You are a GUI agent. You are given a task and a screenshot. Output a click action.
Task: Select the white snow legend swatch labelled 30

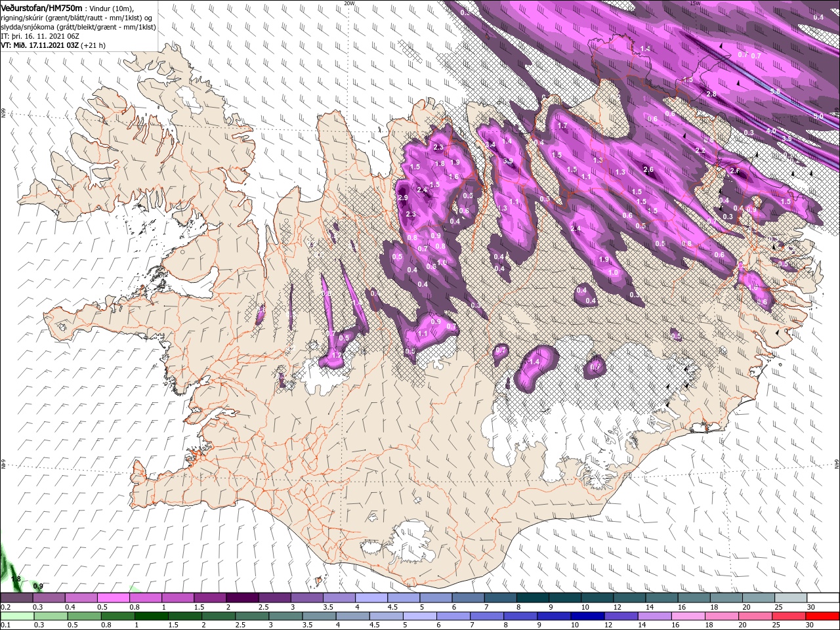pos(823,598)
